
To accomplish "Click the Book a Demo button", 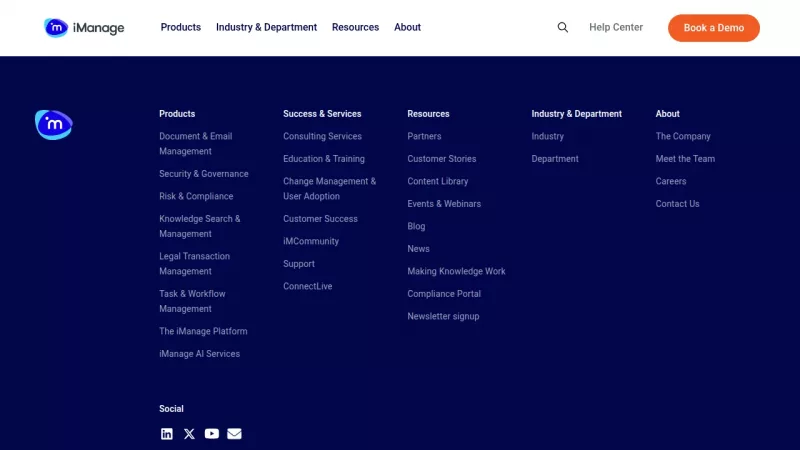I will point(714,28).
